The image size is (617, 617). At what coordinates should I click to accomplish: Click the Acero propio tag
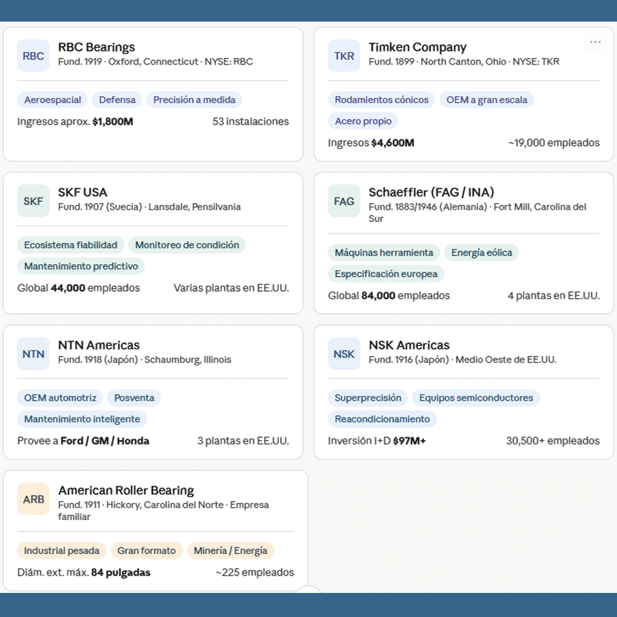363,121
